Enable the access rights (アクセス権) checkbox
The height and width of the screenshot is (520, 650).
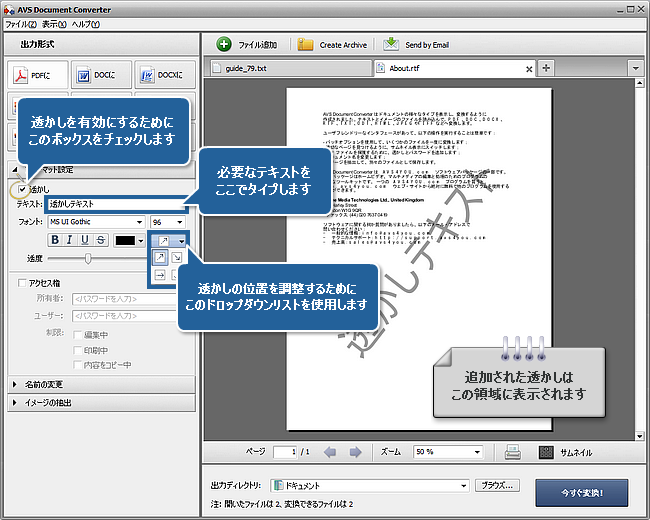[x=23, y=283]
